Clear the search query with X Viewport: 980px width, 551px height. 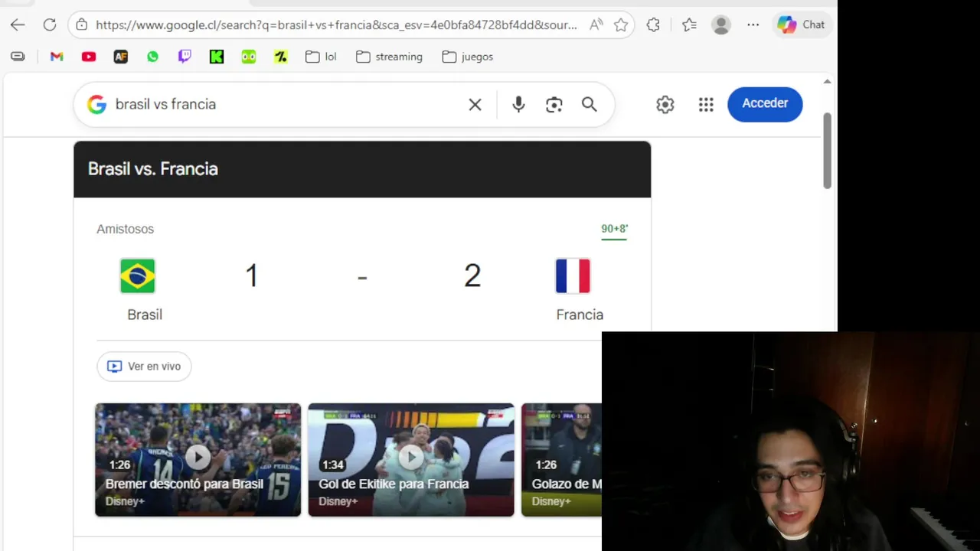pos(475,104)
